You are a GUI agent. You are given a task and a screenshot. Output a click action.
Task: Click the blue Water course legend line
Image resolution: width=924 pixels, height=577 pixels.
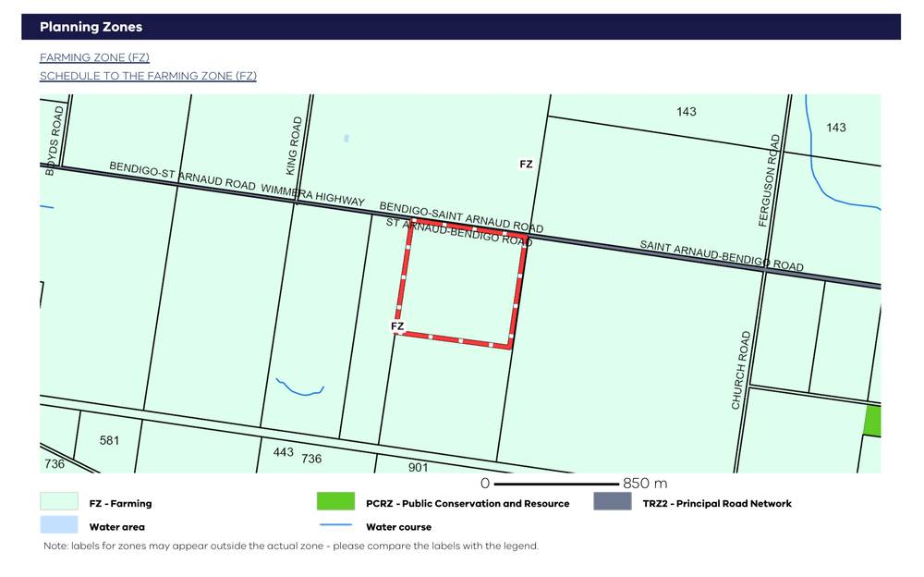tap(335, 527)
